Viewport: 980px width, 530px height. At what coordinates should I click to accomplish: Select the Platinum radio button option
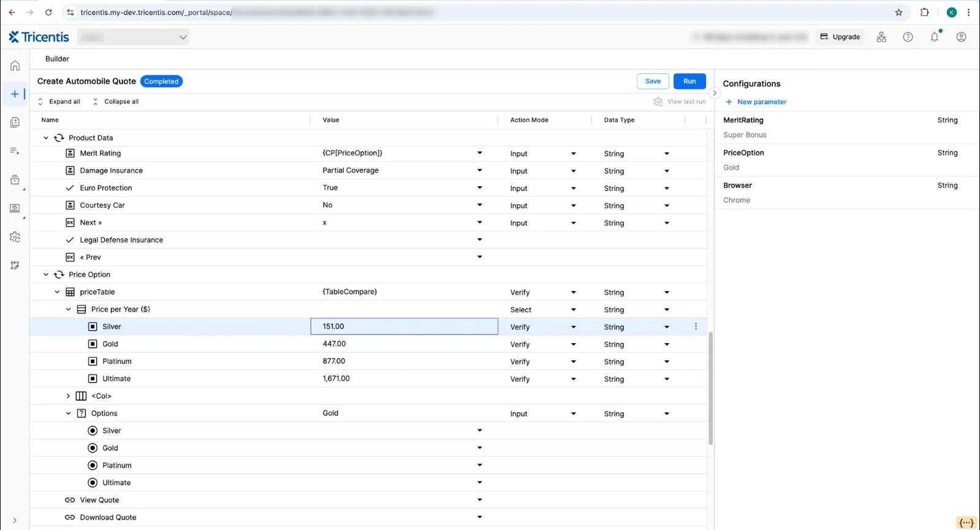click(93, 465)
